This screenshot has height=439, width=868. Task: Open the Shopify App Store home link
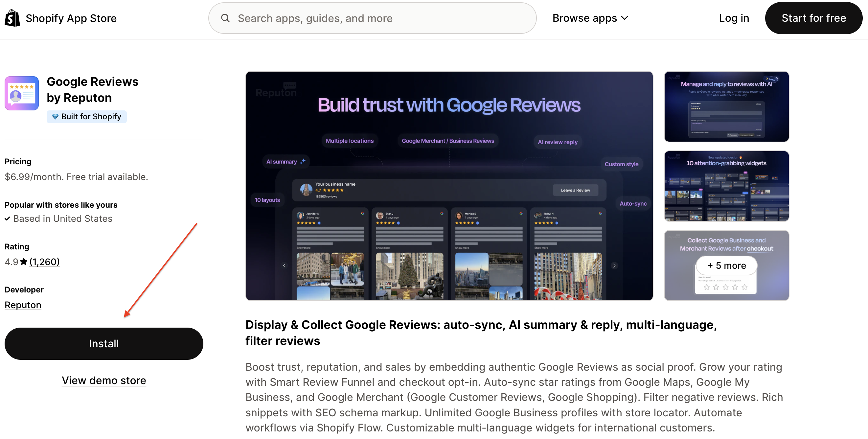61,18
